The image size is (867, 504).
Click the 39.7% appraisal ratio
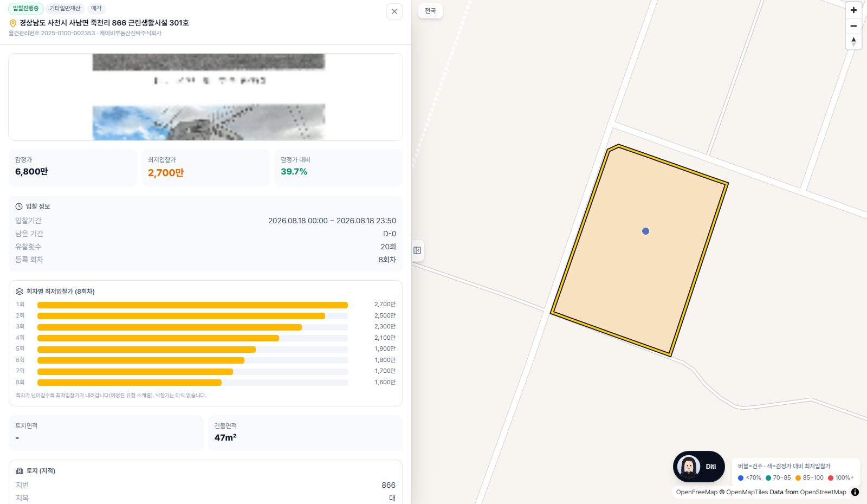coord(294,172)
